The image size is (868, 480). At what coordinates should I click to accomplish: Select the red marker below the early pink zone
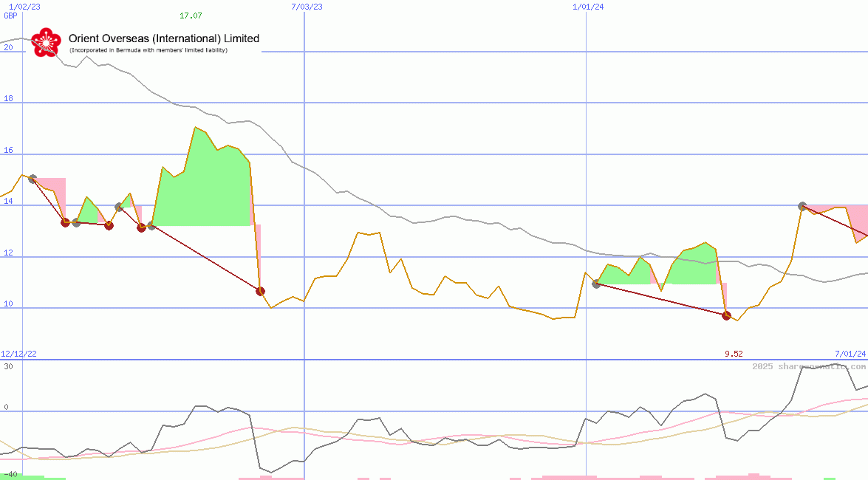coord(65,222)
